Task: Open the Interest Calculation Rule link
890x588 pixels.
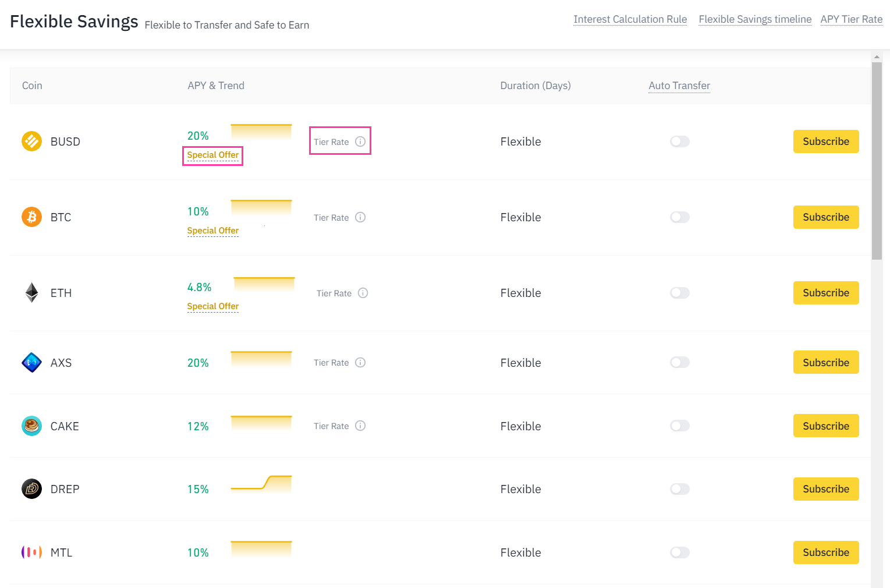Action: 630,19
